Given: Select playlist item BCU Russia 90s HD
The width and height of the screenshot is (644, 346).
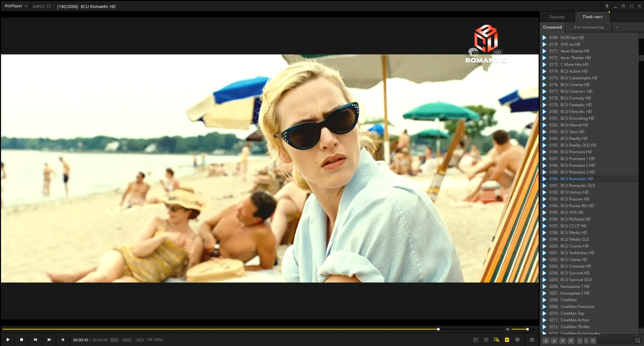Looking at the screenshot, I should point(590,206).
